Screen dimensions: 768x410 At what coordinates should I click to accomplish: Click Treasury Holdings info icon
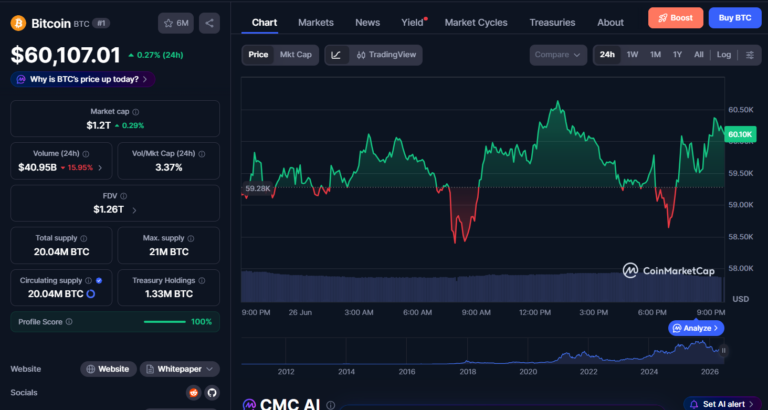click(x=202, y=281)
